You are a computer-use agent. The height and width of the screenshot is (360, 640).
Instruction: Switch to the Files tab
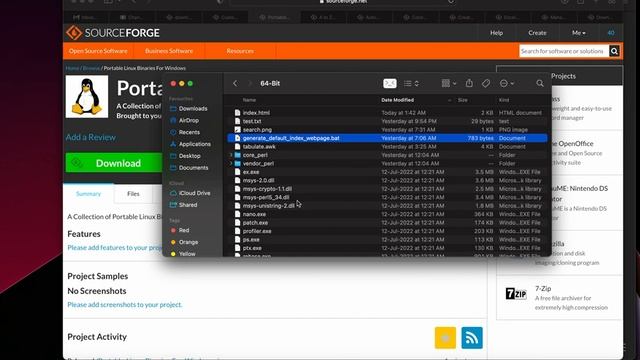133,194
